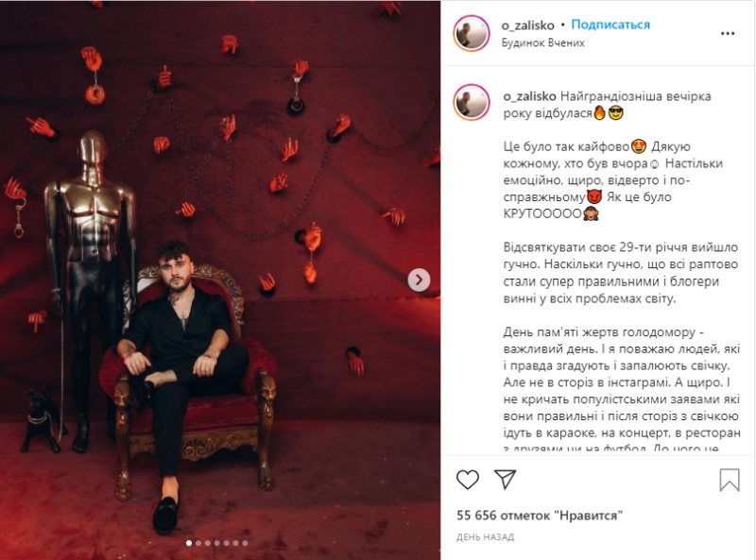Follow the account via Подписаться
756x560 pixels.
click(x=610, y=25)
